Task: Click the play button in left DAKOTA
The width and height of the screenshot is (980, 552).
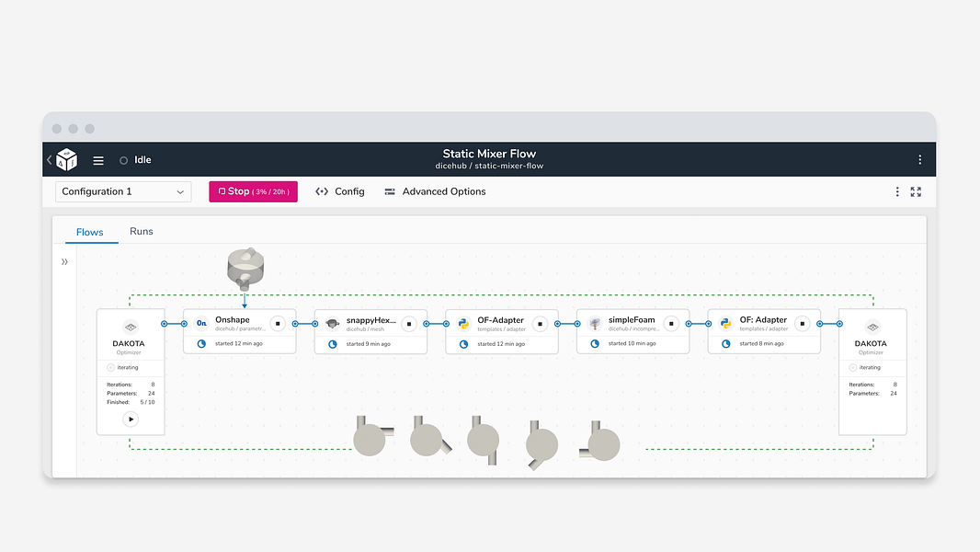Action: (x=131, y=419)
